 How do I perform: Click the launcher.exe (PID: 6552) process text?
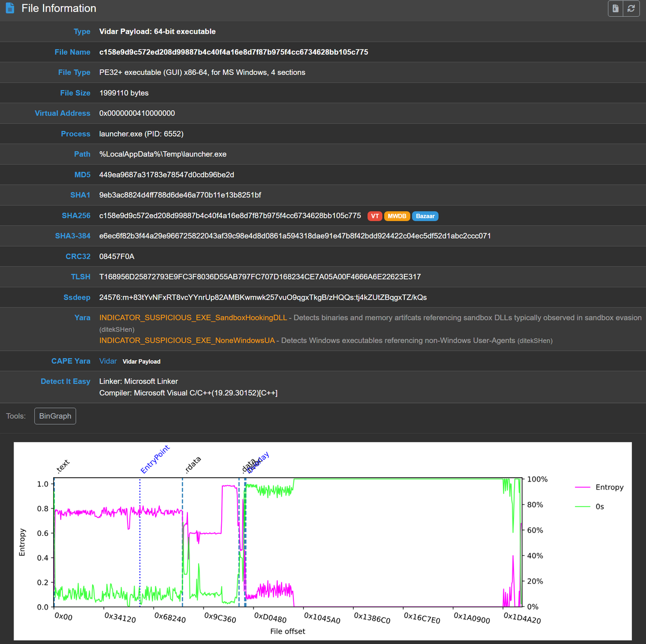141,134
